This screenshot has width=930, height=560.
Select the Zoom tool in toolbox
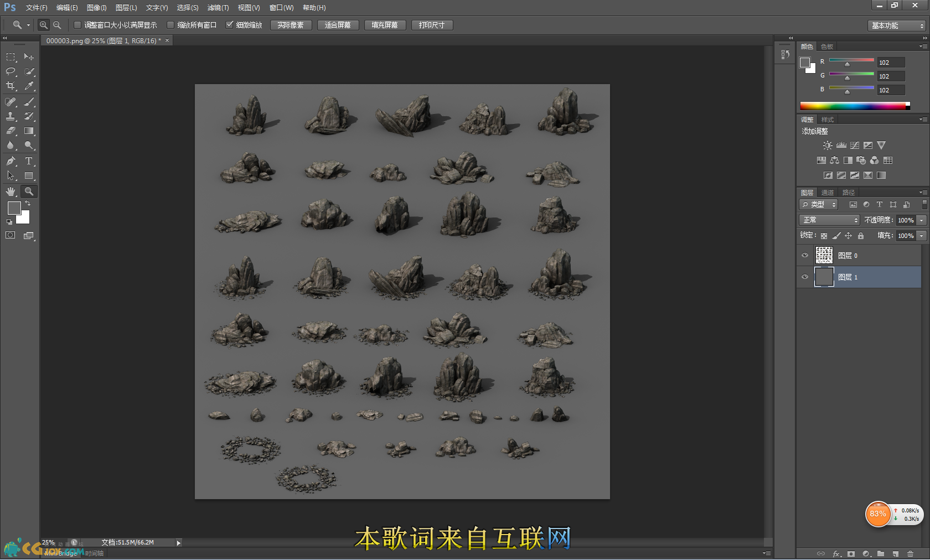pos(29,191)
